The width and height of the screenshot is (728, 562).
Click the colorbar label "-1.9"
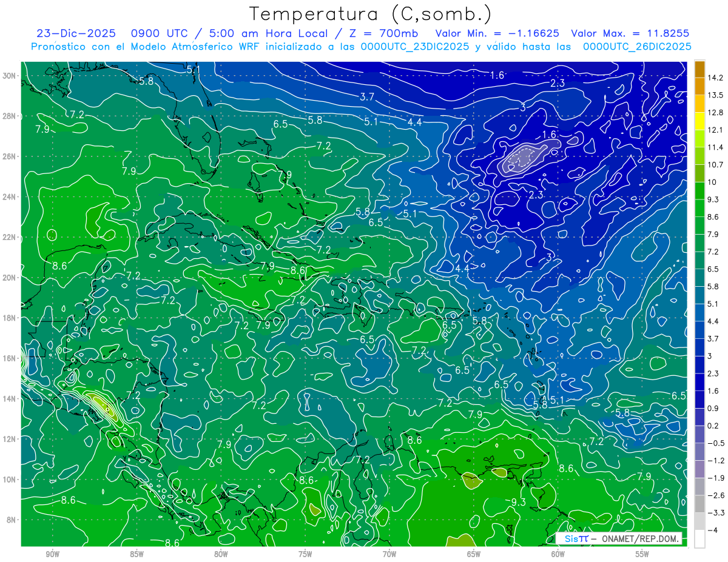pos(715,478)
